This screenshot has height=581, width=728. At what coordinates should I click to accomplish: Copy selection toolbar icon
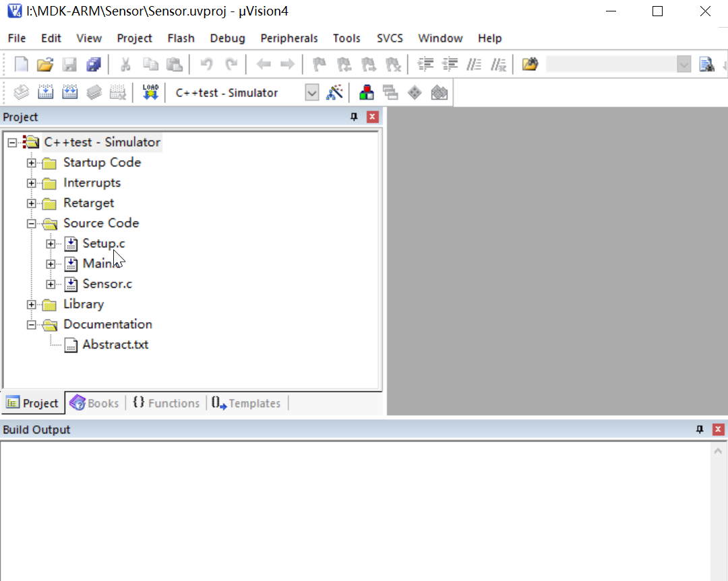[x=150, y=64]
